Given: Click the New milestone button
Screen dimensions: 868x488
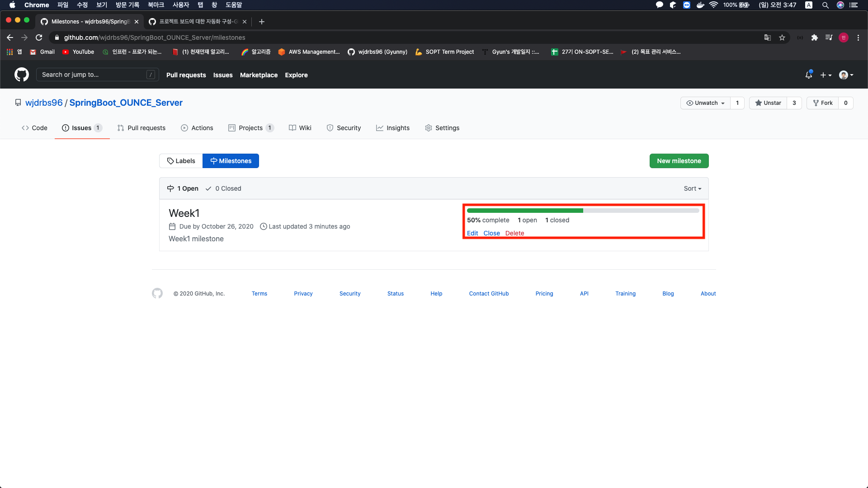Looking at the screenshot, I should [679, 161].
